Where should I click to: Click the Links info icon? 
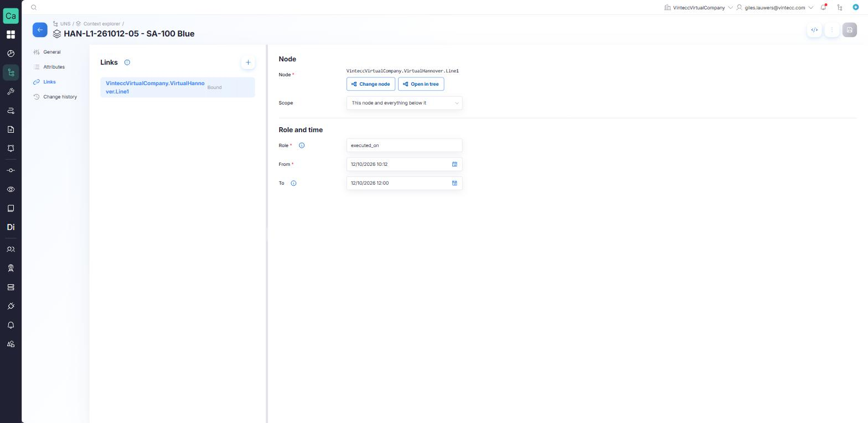pos(127,62)
